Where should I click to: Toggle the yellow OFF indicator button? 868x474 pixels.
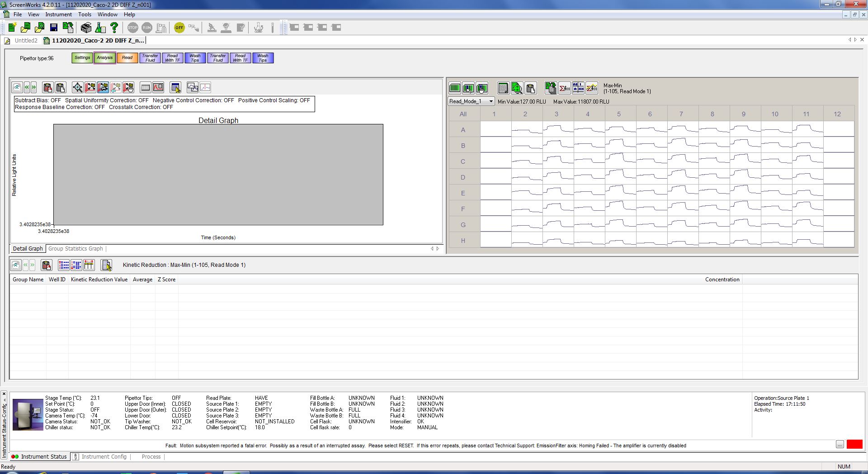pyautogui.click(x=179, y=28)
